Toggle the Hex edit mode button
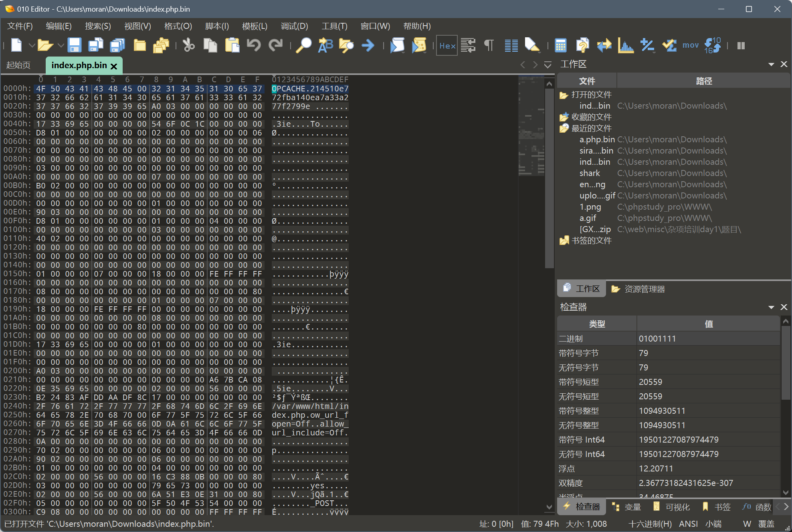 pos(447,46)
